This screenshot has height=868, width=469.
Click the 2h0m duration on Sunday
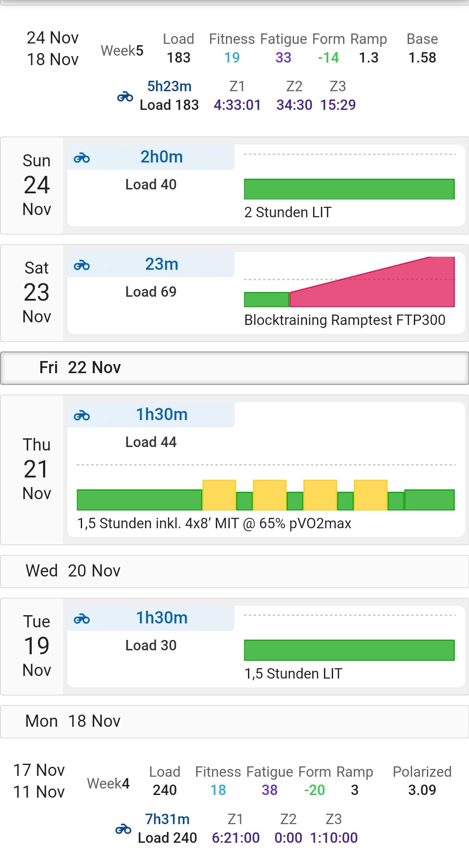(162, 157)
